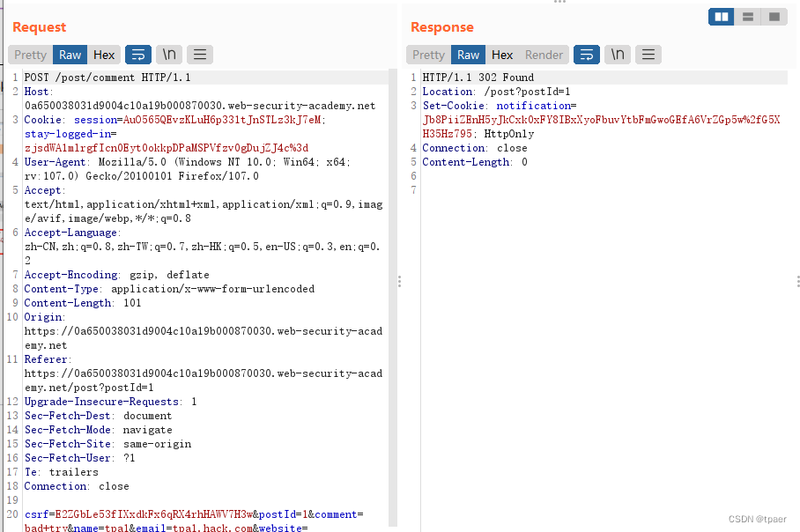This screenshot has height=532, width=800.
Task: Open the Request panel options hamburger menu
Action: [x=200, y=55]
